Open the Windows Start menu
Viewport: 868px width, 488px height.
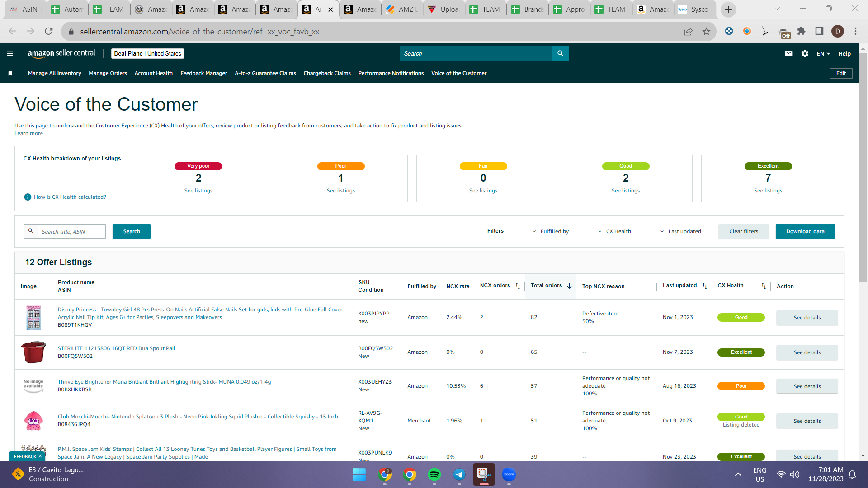[359, 474]
